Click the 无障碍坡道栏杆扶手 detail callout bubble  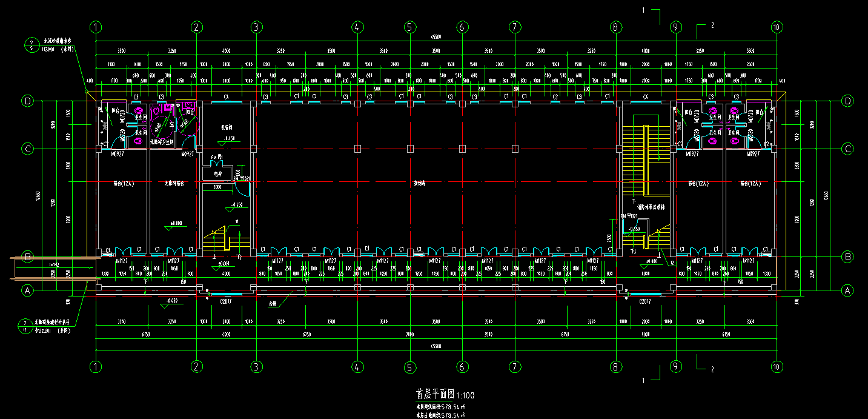pos(25,326)
